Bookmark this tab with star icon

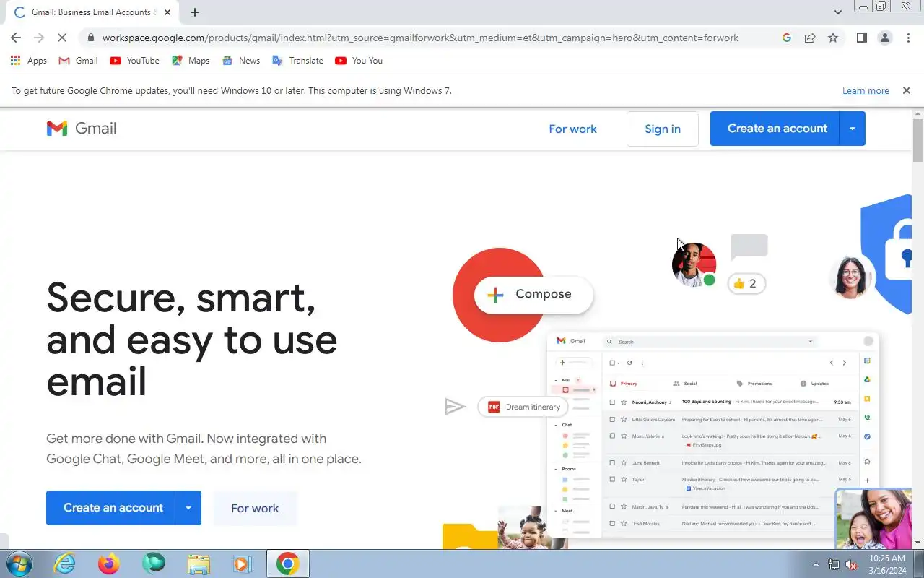[833, 38]
